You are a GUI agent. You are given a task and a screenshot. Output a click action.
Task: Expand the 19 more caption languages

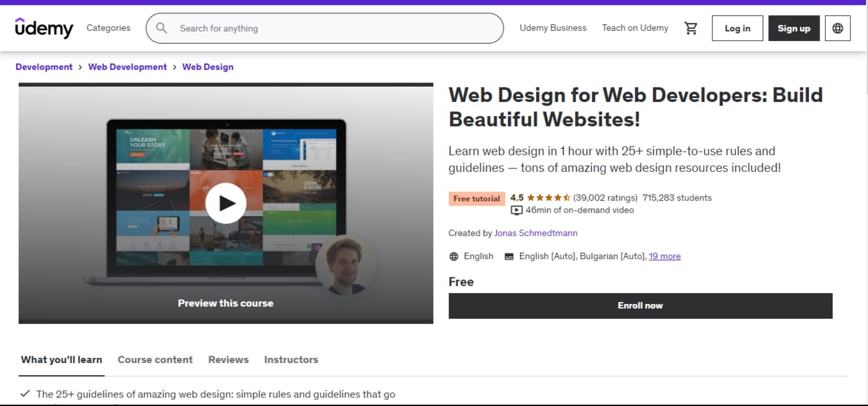(664, 256)
